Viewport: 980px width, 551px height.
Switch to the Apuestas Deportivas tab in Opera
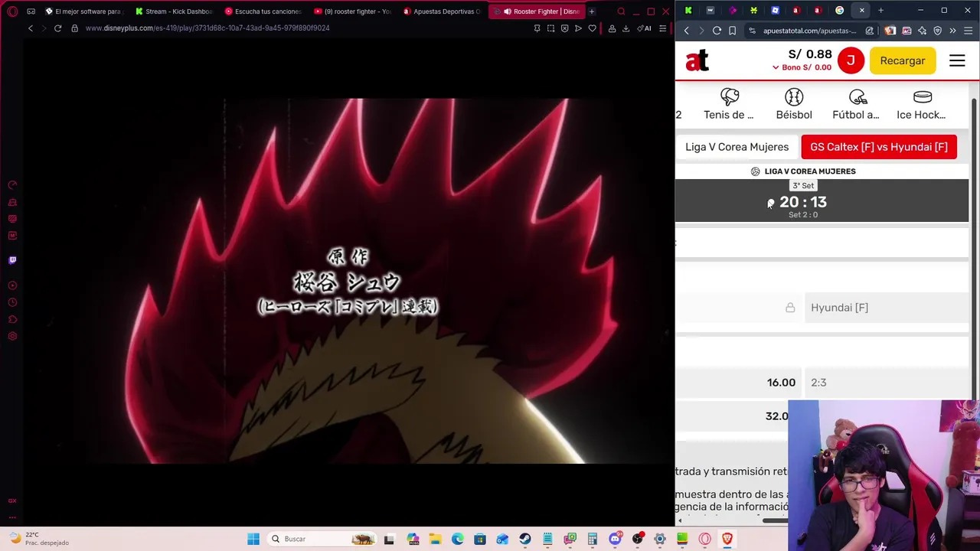point(443,11)
